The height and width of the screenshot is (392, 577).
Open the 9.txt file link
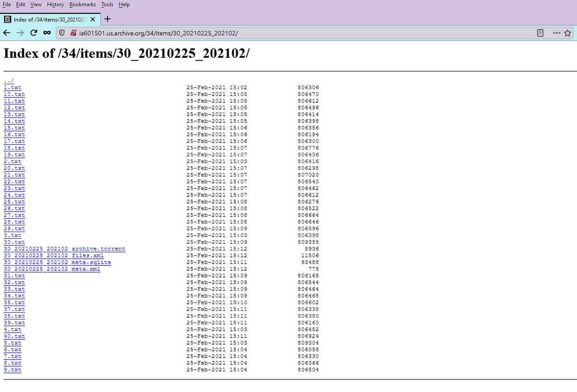point(12,370)
